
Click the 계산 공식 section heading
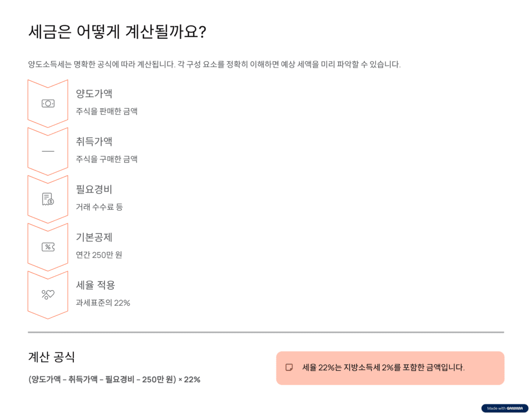(x=51, y=357)
